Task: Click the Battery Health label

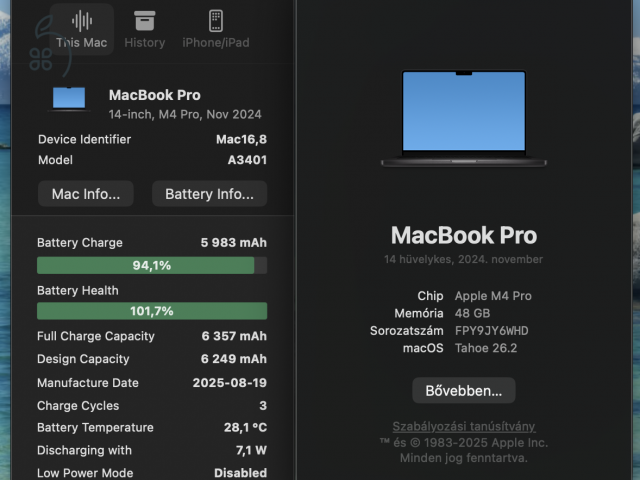Action: (78, 291)
